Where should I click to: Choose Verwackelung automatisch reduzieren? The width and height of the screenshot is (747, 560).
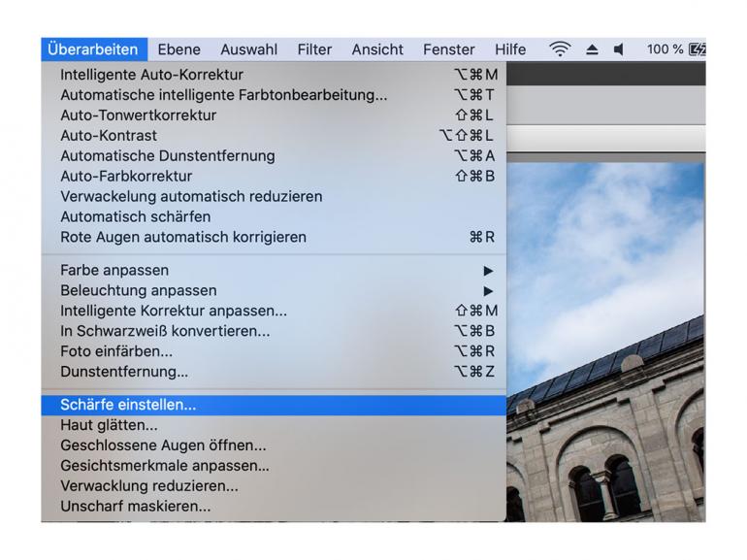274,196
